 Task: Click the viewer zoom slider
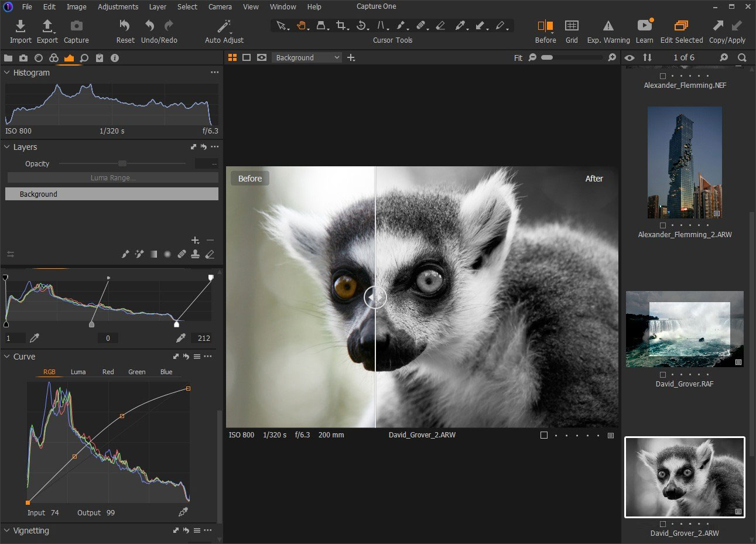(x=572, y=57)
